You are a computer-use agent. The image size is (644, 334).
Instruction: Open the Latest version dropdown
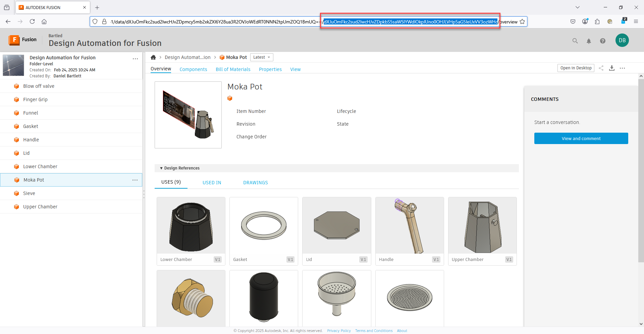tap(262, 57)
